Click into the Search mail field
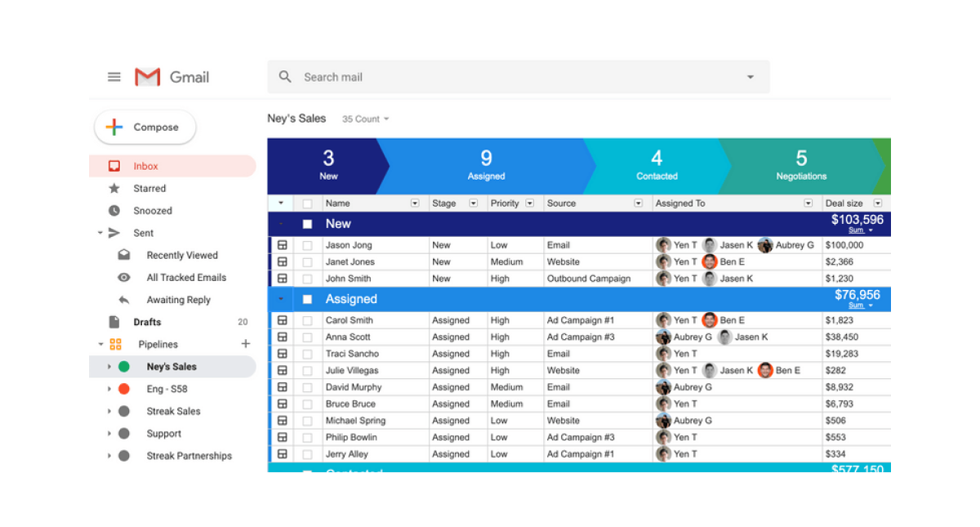The height and width of the screenshot is (527, 980). click(x=519, y=77)
